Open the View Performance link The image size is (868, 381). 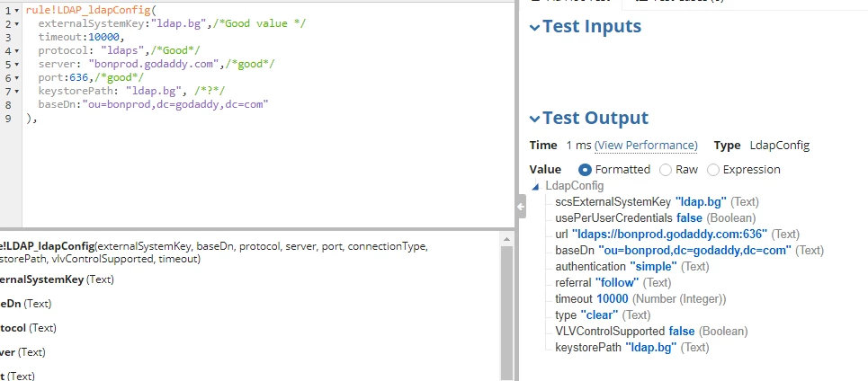[646, 146]
